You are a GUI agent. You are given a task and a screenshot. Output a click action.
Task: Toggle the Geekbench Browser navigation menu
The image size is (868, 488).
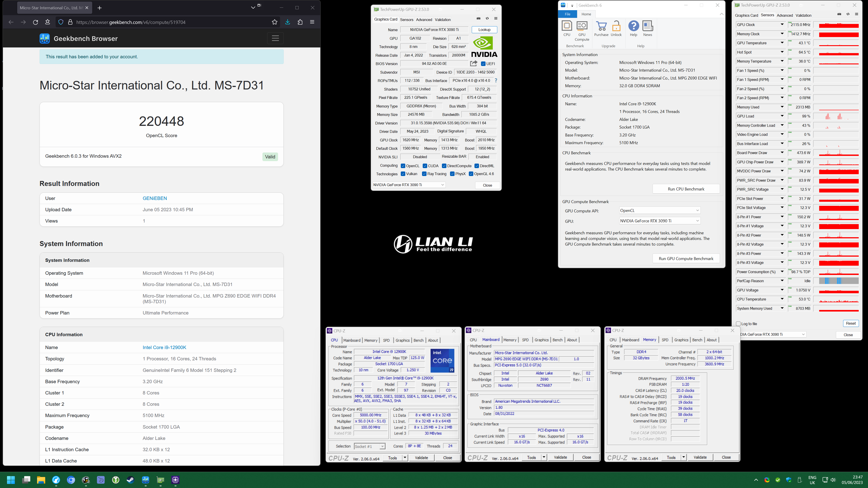click(x=275, y=38)
